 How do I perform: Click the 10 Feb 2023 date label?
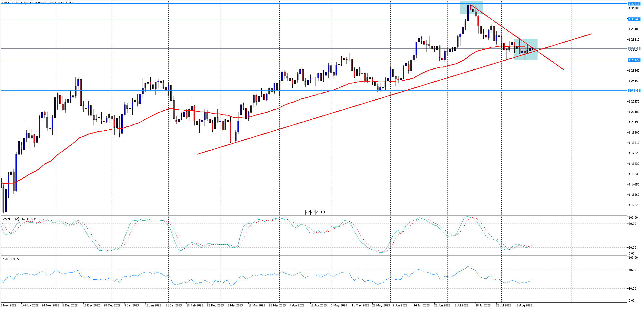(x=195, y=305)
